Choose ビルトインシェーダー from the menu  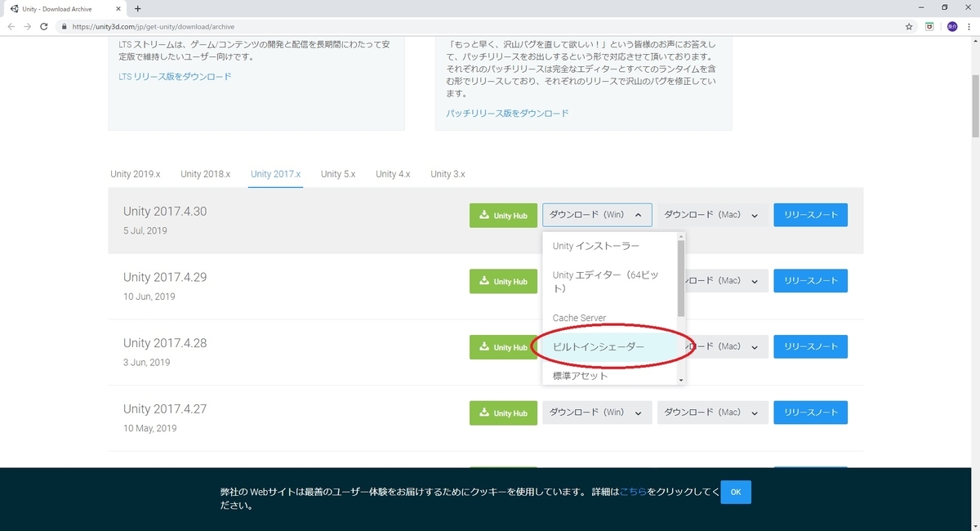[x=610, y=347]
